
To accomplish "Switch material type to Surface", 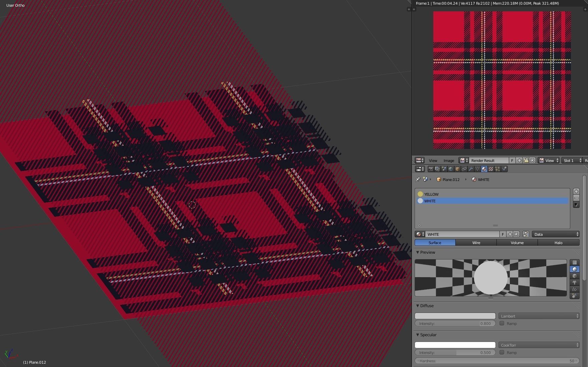I will pyautogui.click(x=435, y=243).
